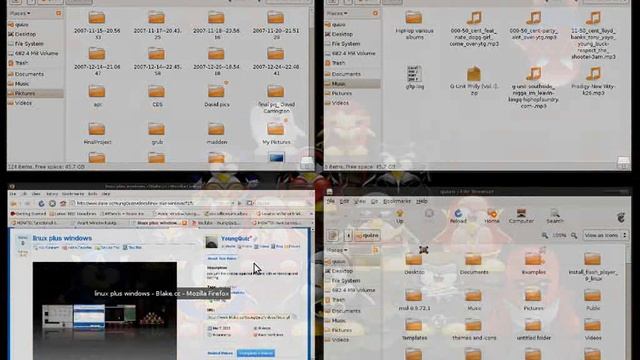640x360 pixels.
Task: Click home folder path button in location bar
Action: (x=367, y=236)
